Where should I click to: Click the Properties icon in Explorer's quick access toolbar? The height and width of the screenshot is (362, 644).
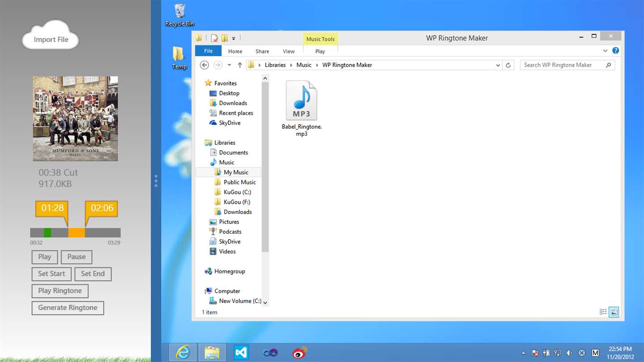point(215,38)
